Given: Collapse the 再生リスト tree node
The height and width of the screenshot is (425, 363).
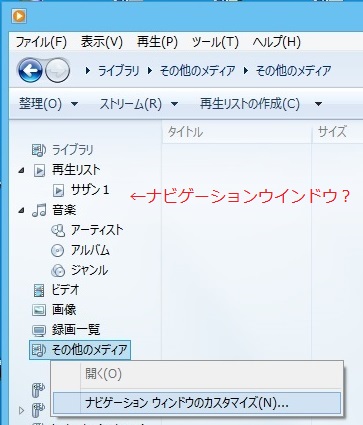Looking at the screenshot, I should coord(21,170).
